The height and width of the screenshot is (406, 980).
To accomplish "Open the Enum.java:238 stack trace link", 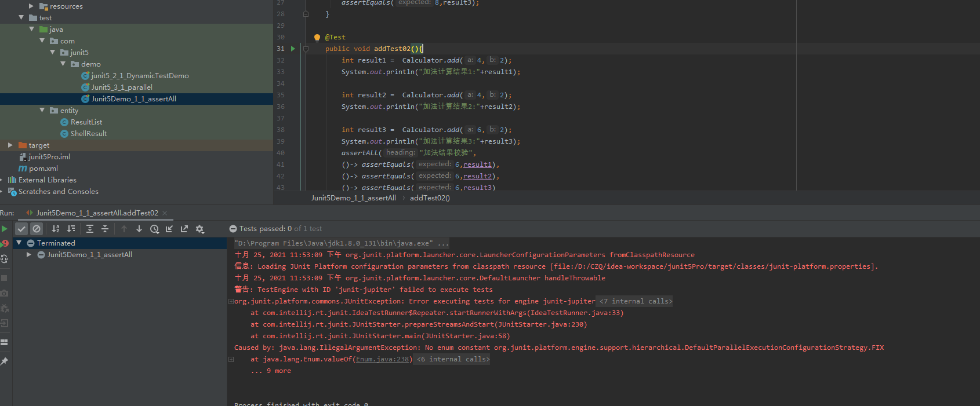I will tap(382, 359).
